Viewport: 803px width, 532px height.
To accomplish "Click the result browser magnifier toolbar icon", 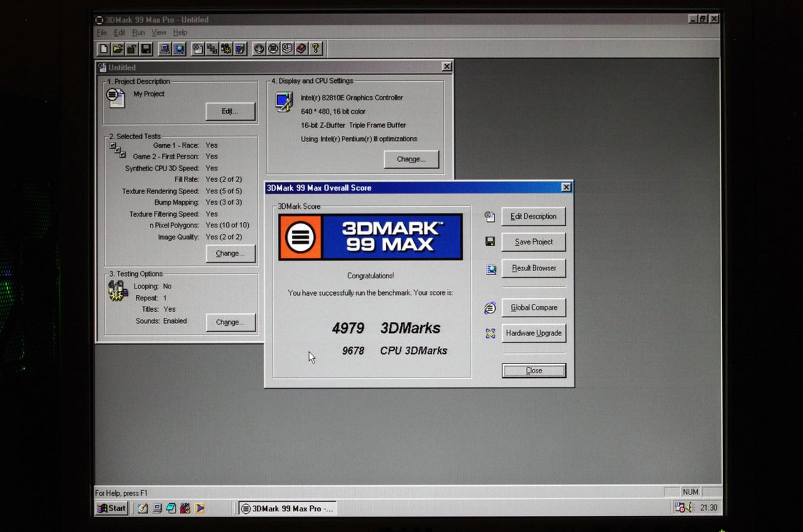I will 179,49.
